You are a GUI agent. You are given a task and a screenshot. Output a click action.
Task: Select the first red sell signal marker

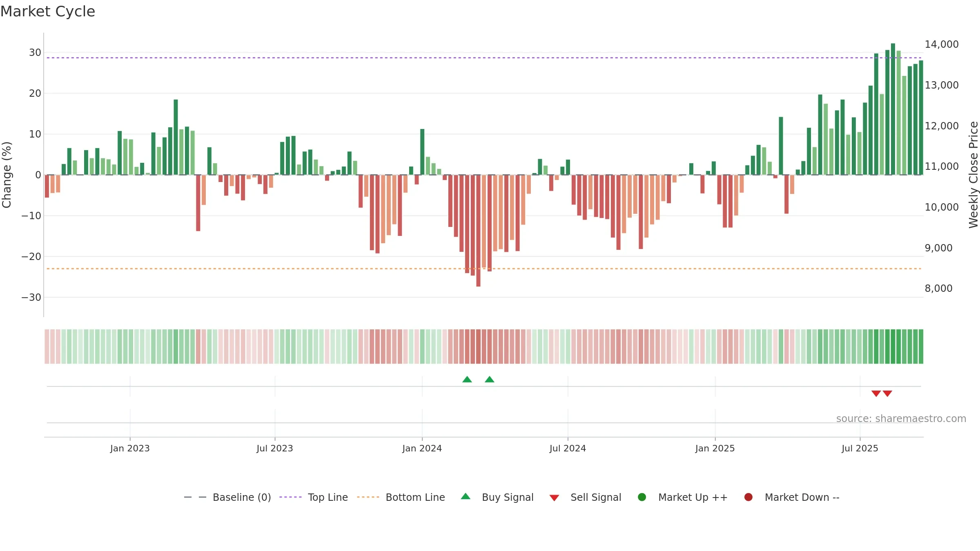click(x=876, y=393)
